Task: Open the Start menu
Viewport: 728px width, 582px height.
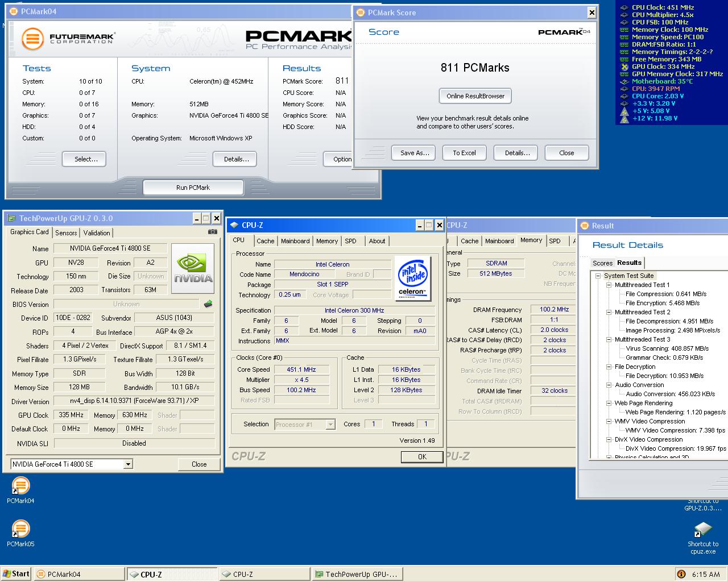Action: (x=16, y=574)
